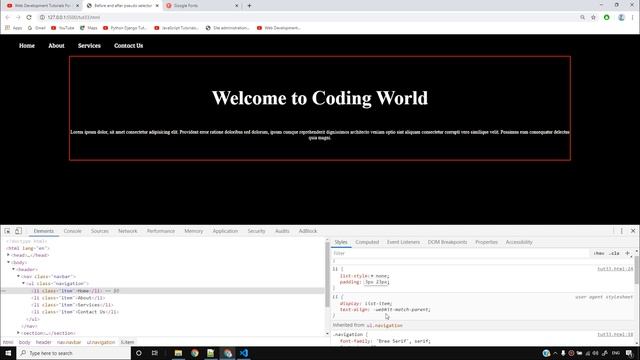Open the Chrome three-dot menu
This screenshot has height=360, width=640.
632,17
